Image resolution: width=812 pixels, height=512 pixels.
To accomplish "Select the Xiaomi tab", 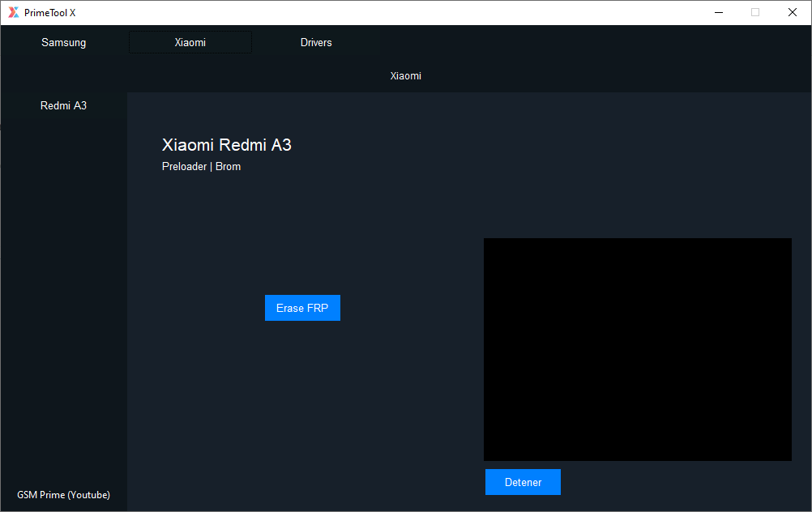I will pyautogui.click(x=190, y=42).
